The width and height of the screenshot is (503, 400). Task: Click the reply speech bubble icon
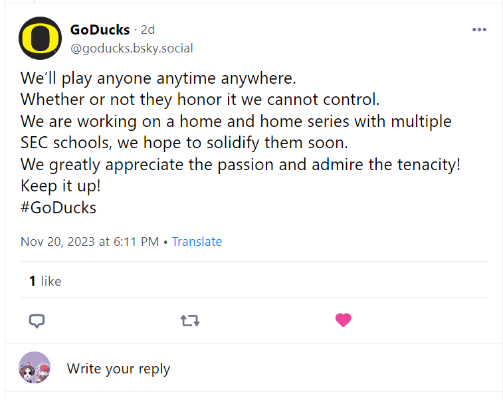(37, 321)
